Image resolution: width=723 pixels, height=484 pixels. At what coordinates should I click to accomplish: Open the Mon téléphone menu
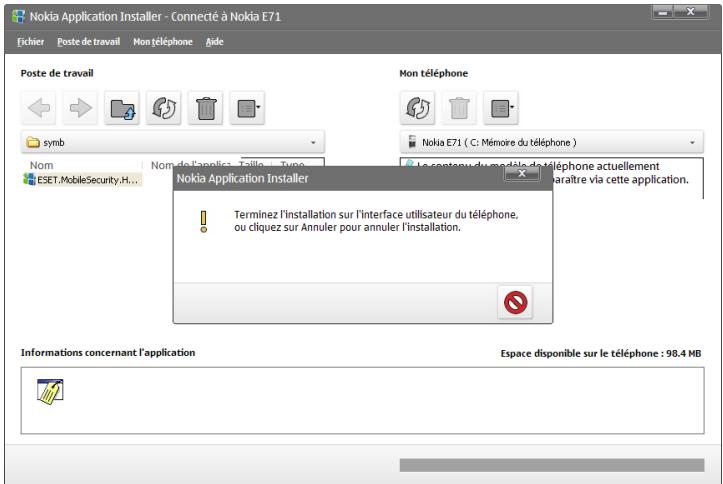point(163,41)
